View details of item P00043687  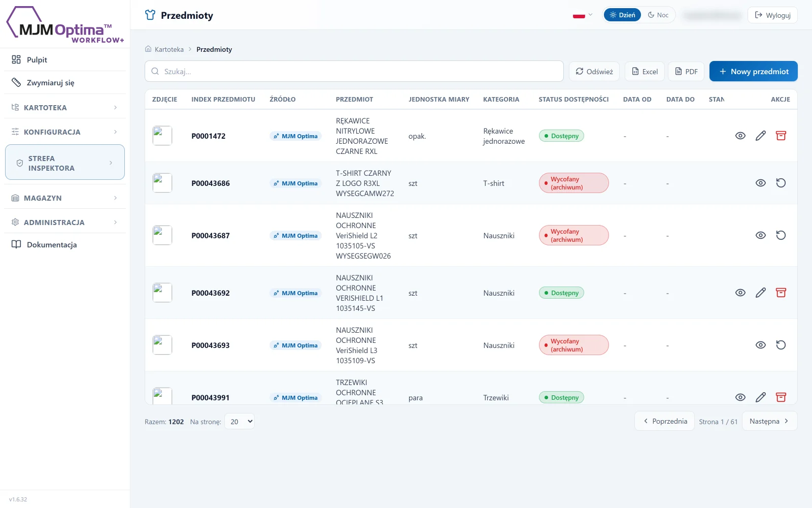761,235
